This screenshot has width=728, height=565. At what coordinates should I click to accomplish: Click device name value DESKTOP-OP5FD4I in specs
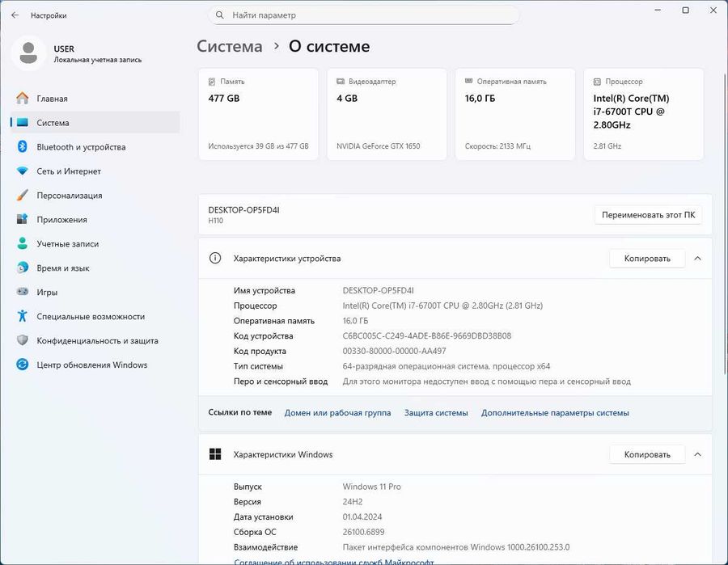[x=378, y=290]
